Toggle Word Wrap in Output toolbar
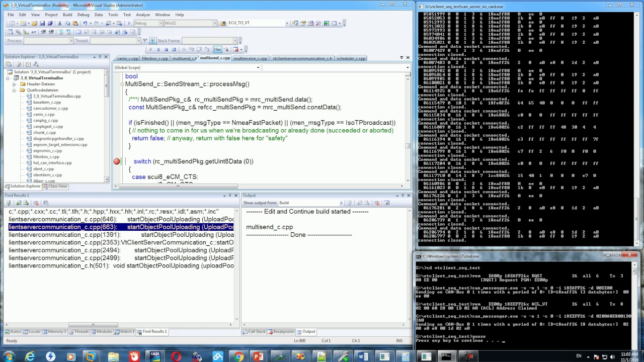Viewport: 644px width, 362px height. (386, 203)
